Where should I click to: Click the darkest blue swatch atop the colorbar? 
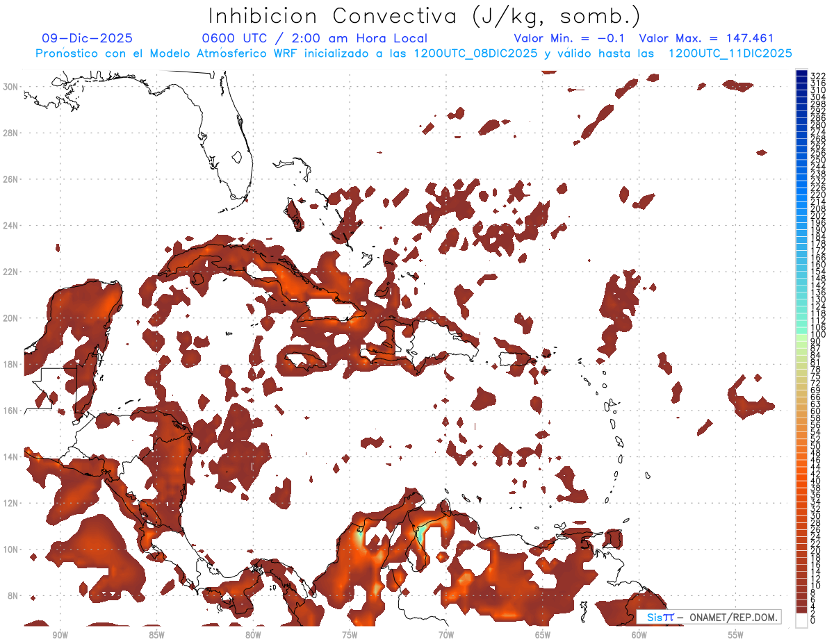point(802,74)
